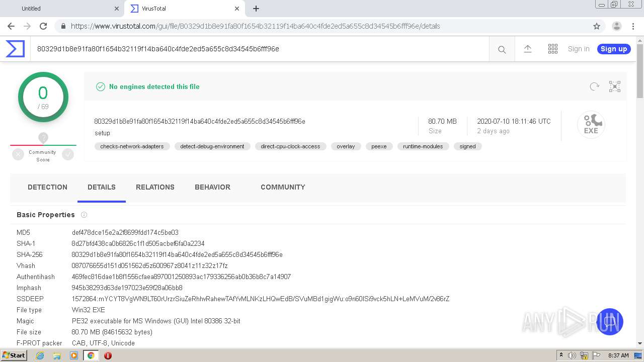Expand the hidden tray icons arrow
The image size is (644, 362).
[x=561, y=355]
